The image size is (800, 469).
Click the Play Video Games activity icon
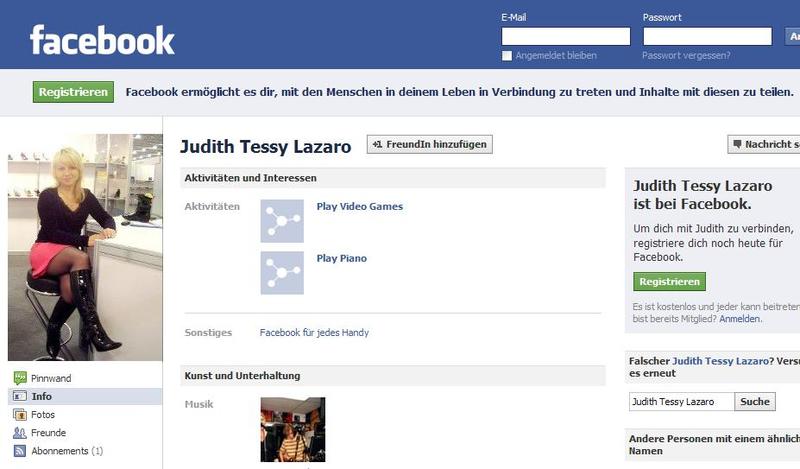tap(282, 221)
